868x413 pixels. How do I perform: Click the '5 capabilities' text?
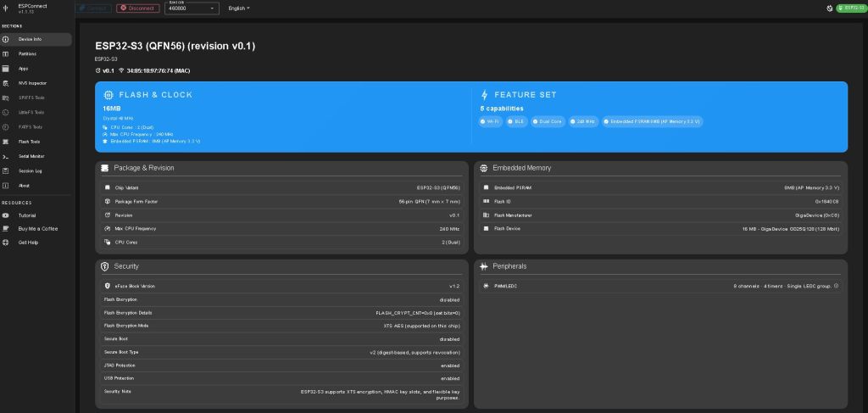click(502, 109)
